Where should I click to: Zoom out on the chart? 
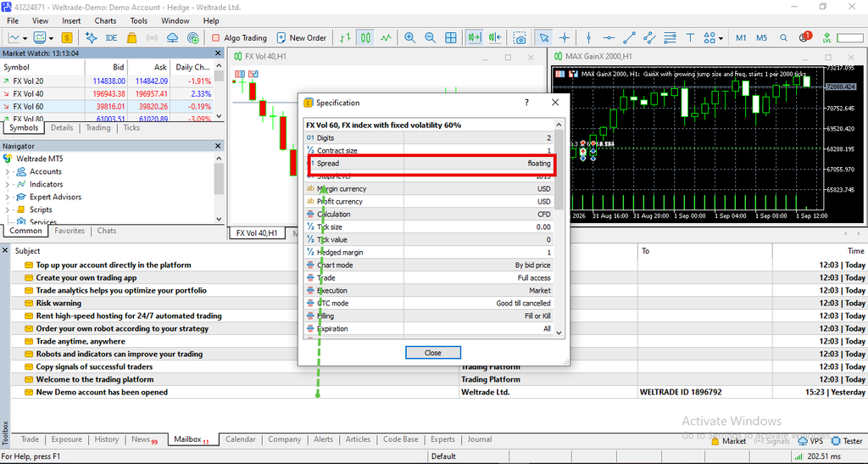coord(430,37)
